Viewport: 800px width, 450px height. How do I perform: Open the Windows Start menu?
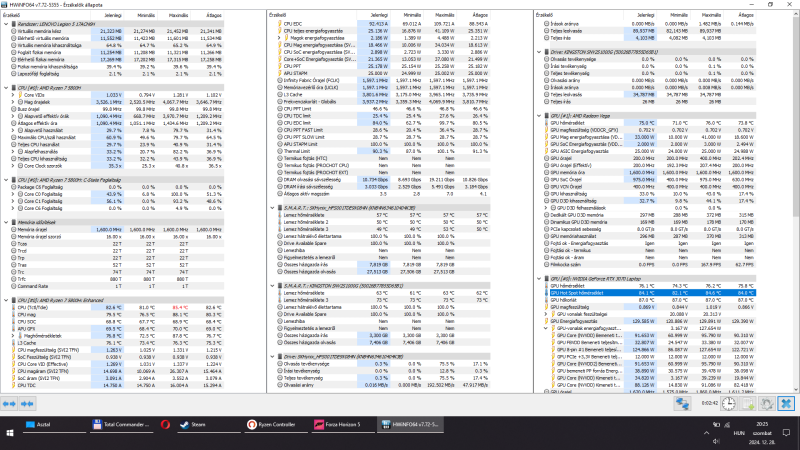10,433
